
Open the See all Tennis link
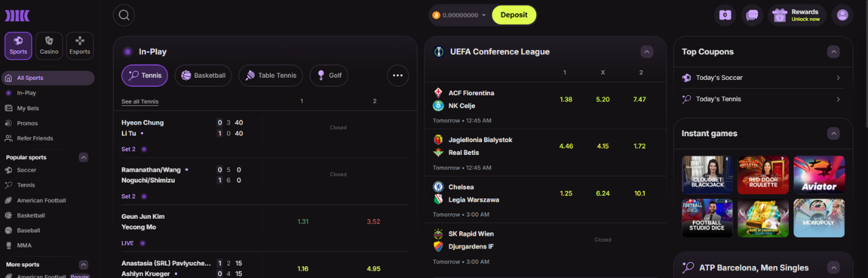[140, 101]
